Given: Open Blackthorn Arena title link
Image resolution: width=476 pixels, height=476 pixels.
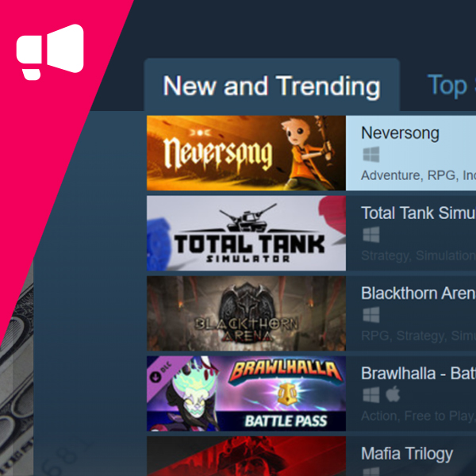Looking at the screenshot, I should point(418,294).
